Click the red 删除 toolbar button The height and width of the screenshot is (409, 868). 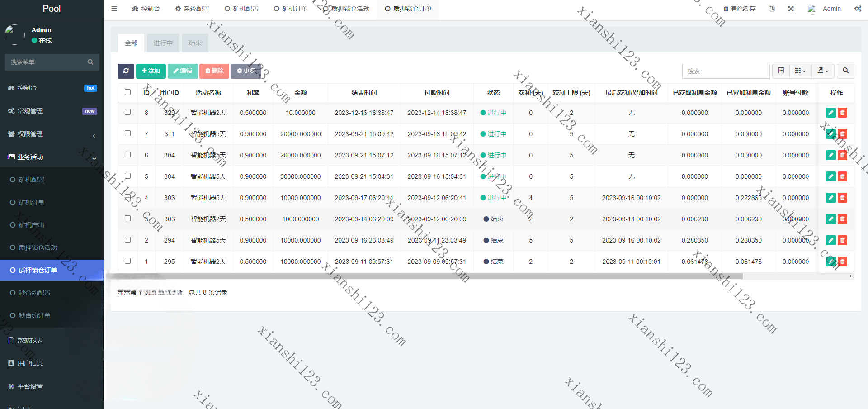pyautogui.click(x=214, y=71)
